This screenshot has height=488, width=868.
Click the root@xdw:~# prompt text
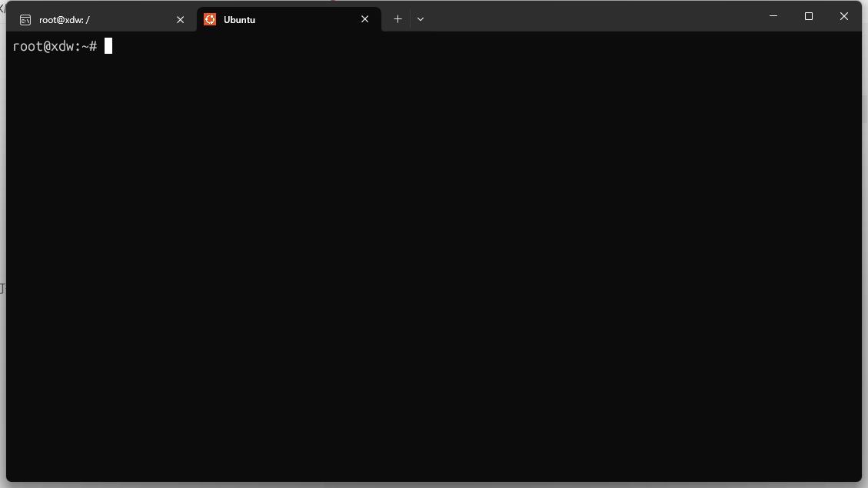click(x=55, y=46)
